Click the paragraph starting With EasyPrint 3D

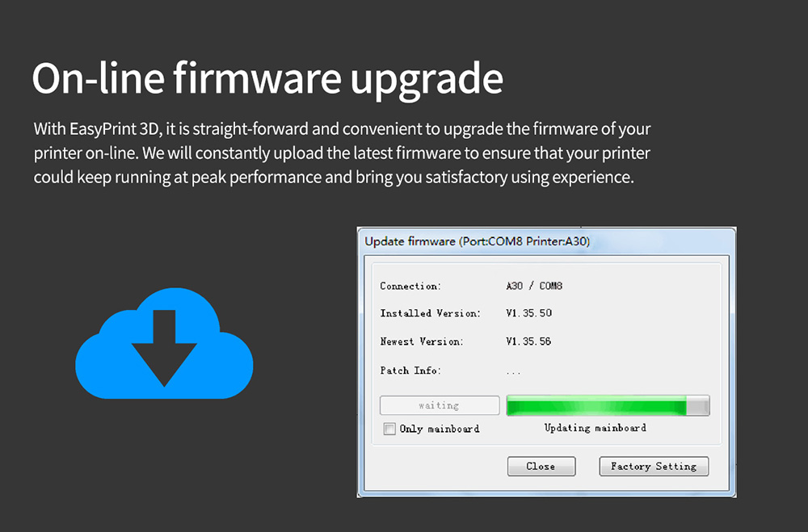(342, 153)
